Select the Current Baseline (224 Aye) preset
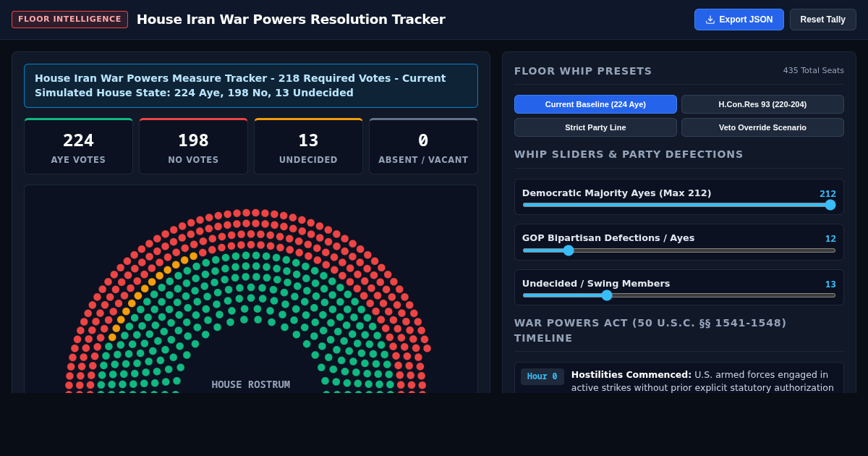Image resolution: width=868 pixels, height=456 pixels. coord(595,104)
